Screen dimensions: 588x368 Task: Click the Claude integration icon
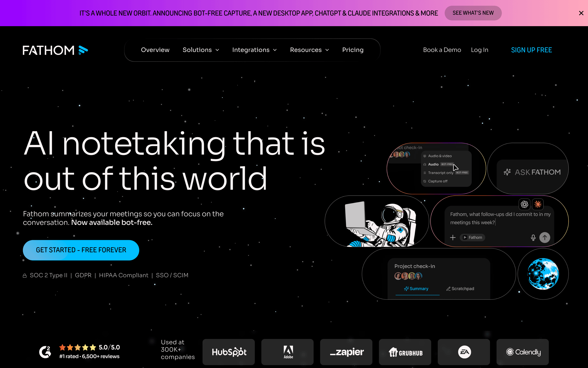tap(538, 204)
